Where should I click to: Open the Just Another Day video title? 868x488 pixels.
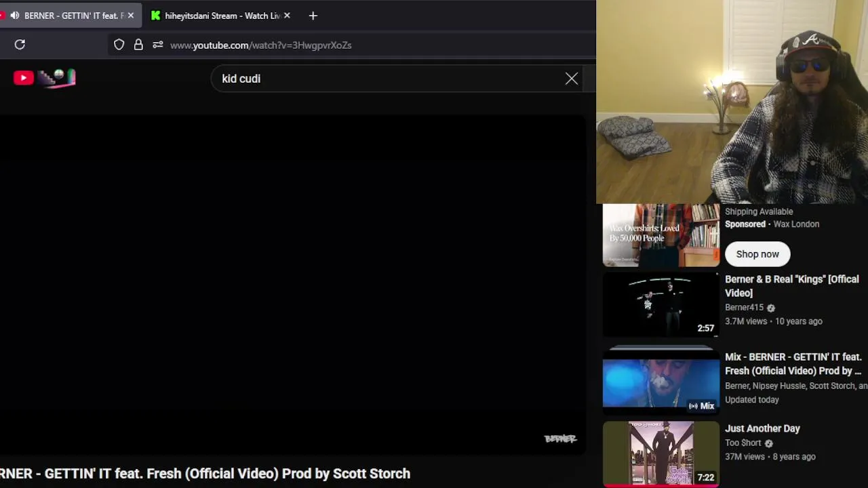click(x=762, y=428)
